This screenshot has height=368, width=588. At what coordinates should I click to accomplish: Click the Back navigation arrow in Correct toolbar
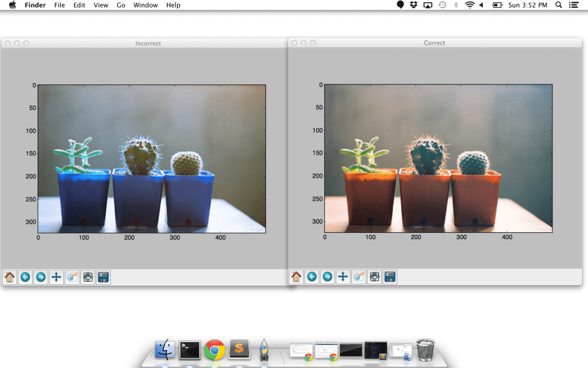[312, 277]
